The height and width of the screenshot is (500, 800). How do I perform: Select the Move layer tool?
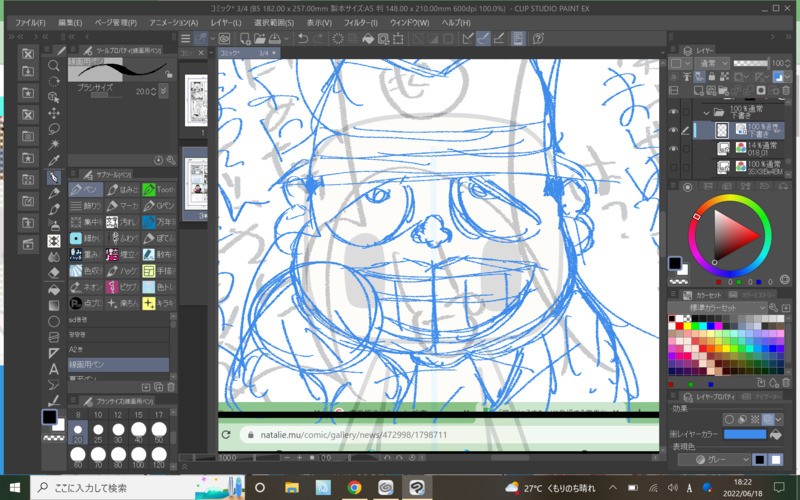pyautogui.click(x=54, y=113)
